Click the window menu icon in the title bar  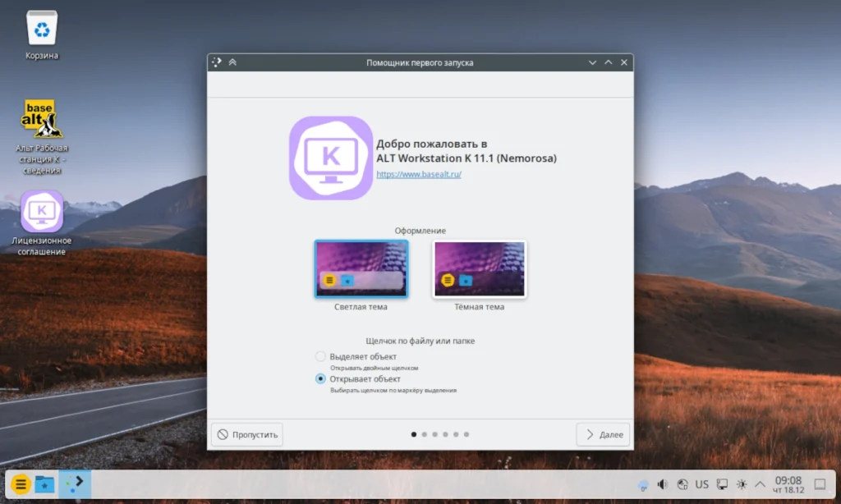pos(217,62)
